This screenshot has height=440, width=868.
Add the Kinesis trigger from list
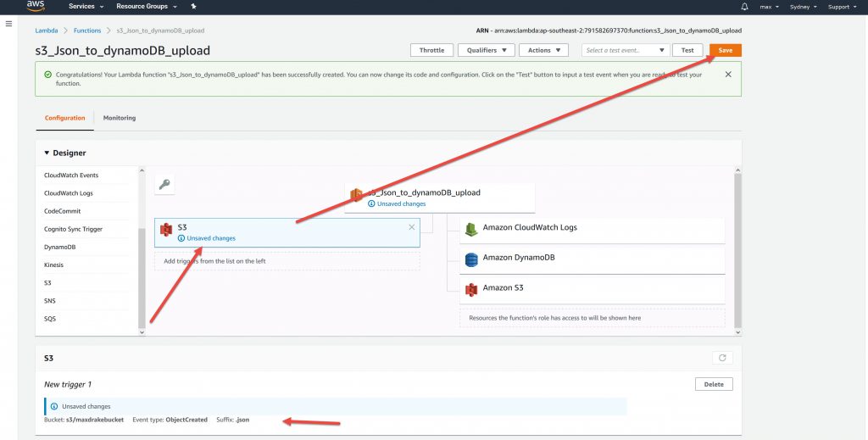click(53, 265)
